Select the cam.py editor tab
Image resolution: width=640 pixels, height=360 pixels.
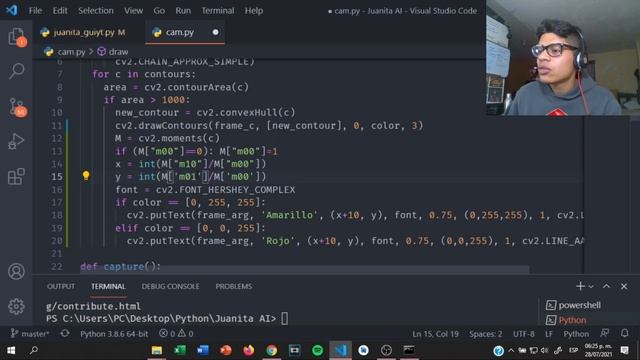point(184,32)
